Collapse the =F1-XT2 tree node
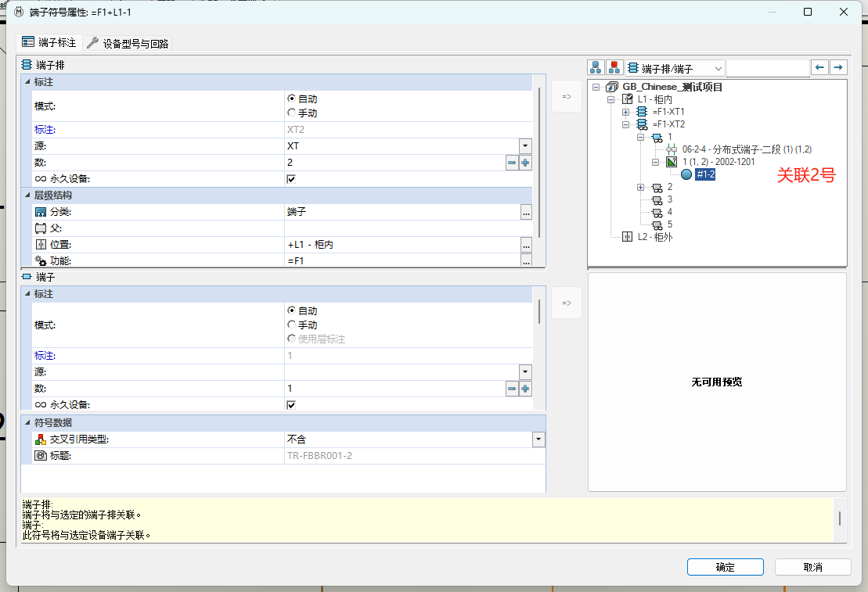 (625, 124)
